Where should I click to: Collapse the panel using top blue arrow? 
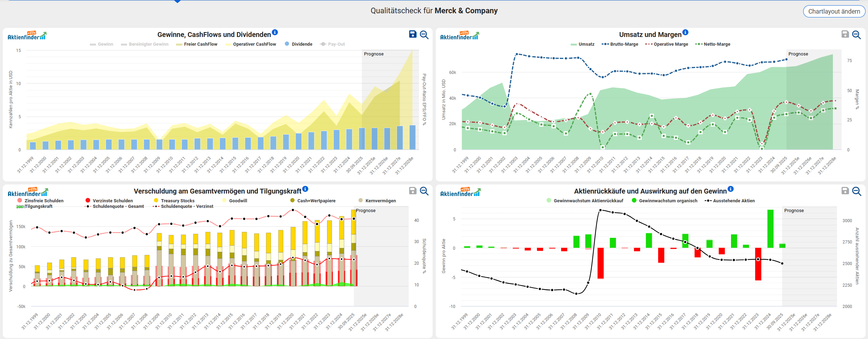coord(177,1)
